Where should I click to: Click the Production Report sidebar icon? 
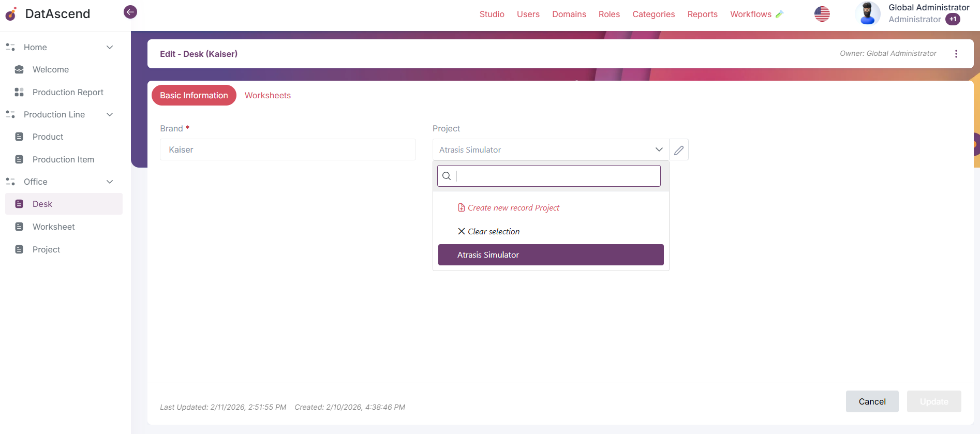click(x=19, y=92)
